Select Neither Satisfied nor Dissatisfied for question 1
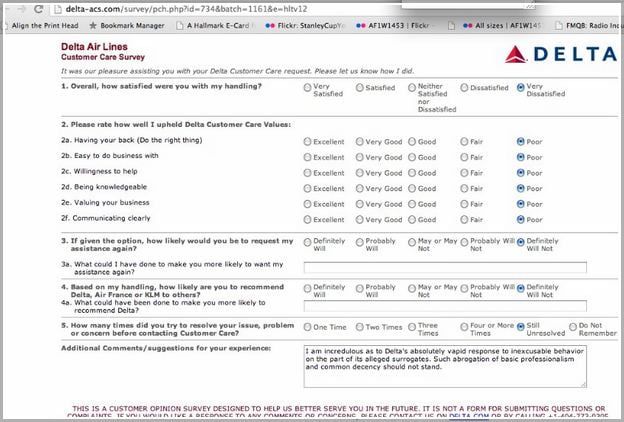The image size is (624, 422). (412, 87)
